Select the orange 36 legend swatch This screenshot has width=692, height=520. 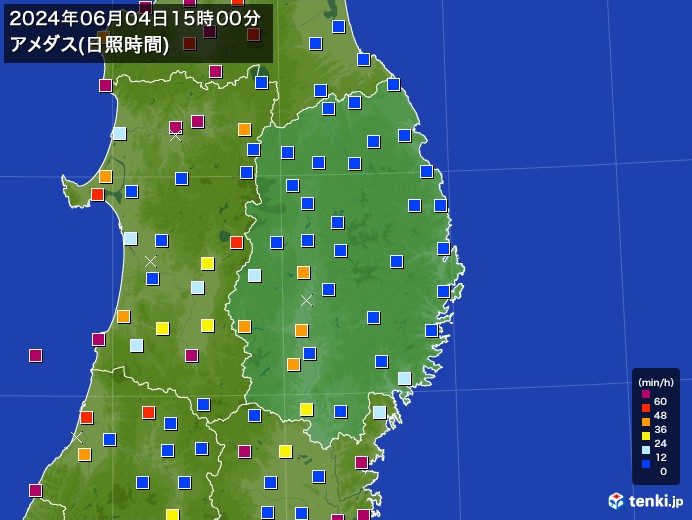point(646,422)
